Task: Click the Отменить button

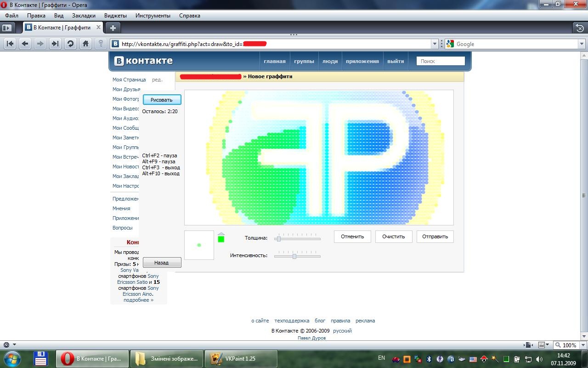Action: [x=352, y=236]
